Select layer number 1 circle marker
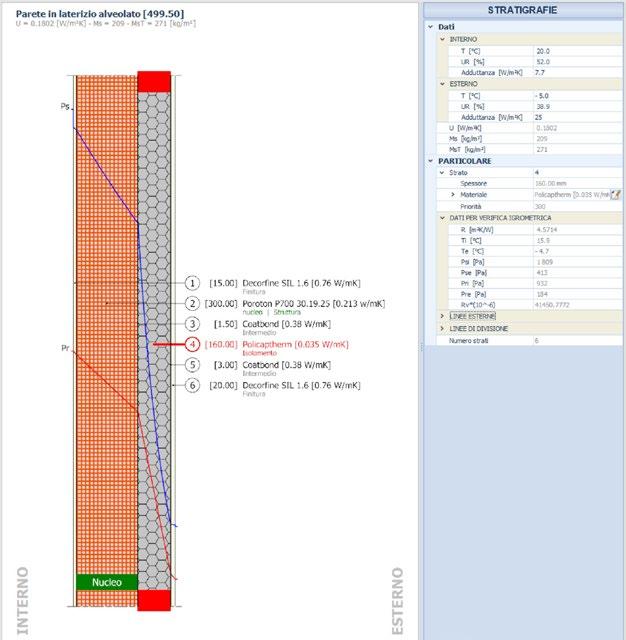This screenshot has height=640, width=626. coord(192,283)
